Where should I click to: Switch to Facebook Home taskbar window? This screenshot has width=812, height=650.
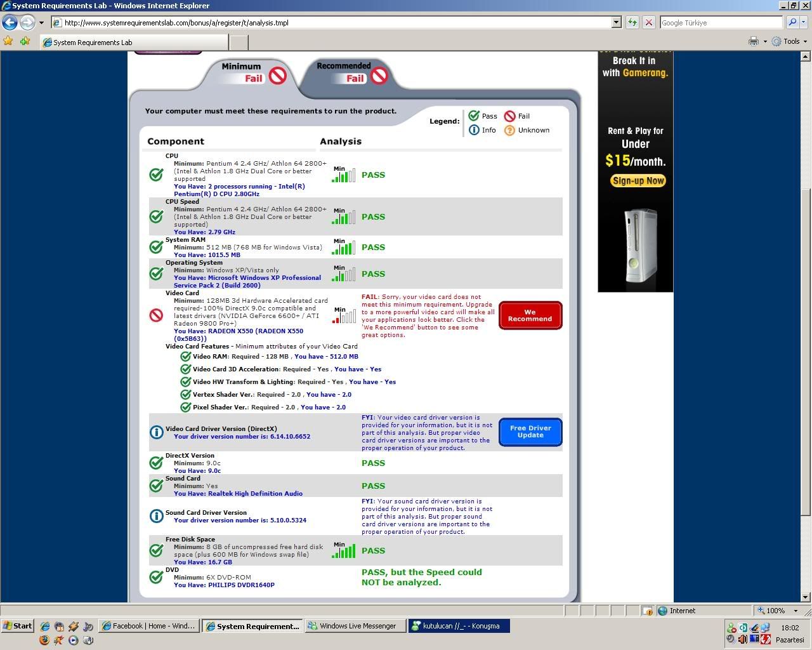tap(150, 626)
